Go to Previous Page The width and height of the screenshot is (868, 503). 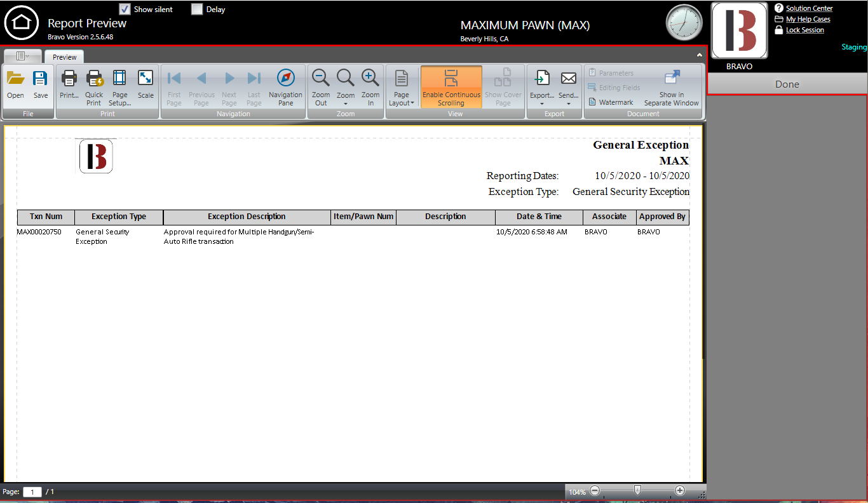tap(201, 88)
